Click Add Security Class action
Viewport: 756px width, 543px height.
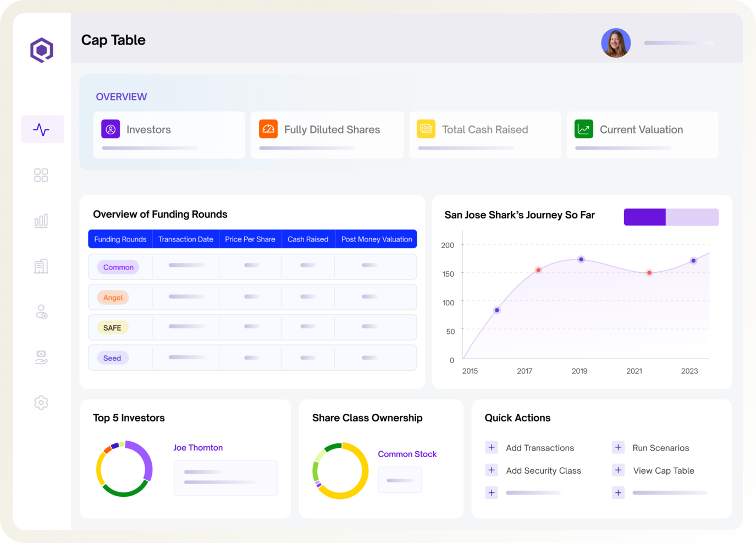coord(543,470)
